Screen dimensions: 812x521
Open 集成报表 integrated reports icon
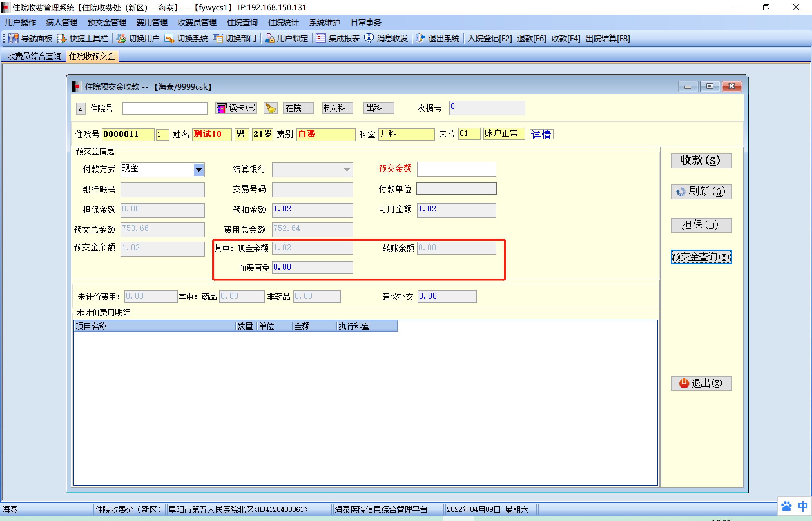coord(321,38)
